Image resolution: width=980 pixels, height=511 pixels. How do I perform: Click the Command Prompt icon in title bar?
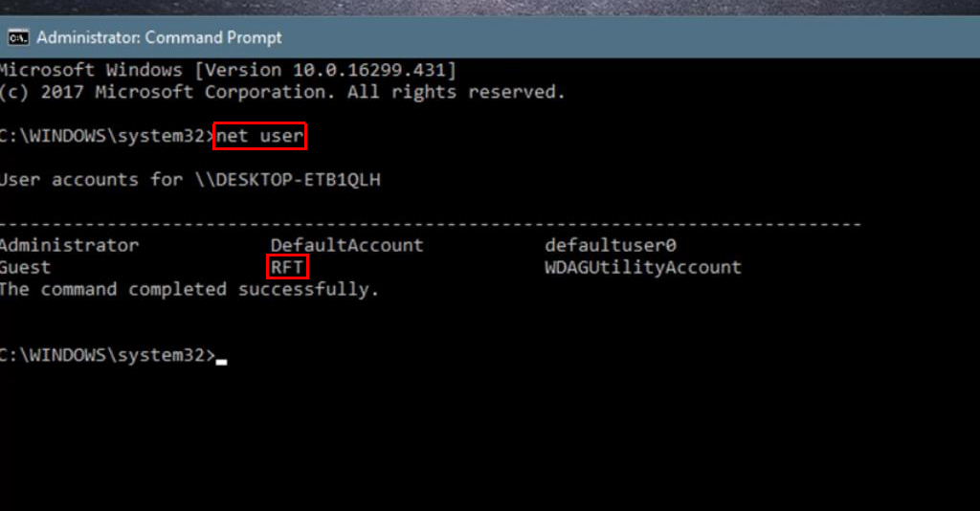tap(17, 38)
